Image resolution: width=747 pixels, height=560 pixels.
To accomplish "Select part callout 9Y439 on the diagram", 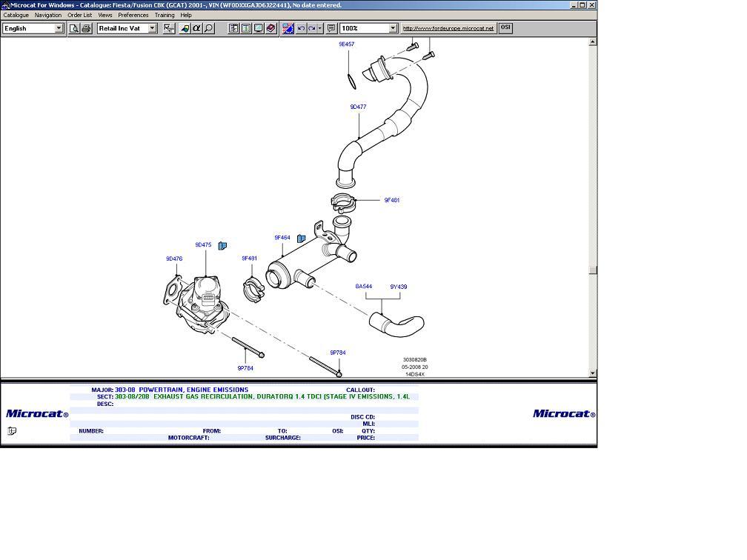I will click(399, 287).
